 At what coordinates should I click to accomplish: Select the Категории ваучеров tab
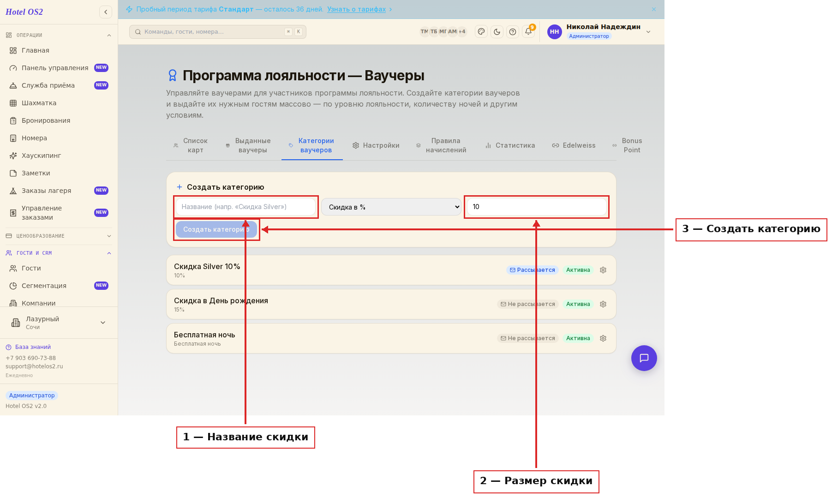[311, 145]
